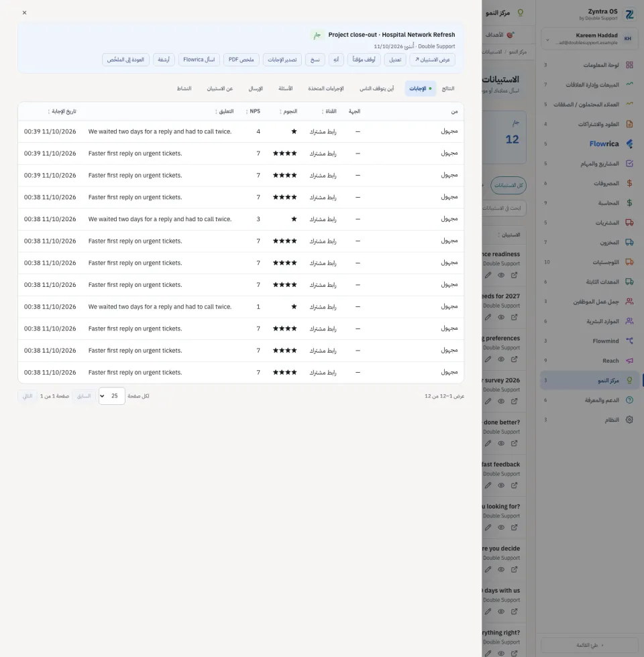Toggle preview eye for 'days with us' survey
The width and height of the screenshot is (644, 657).
(x=501, y=611)
